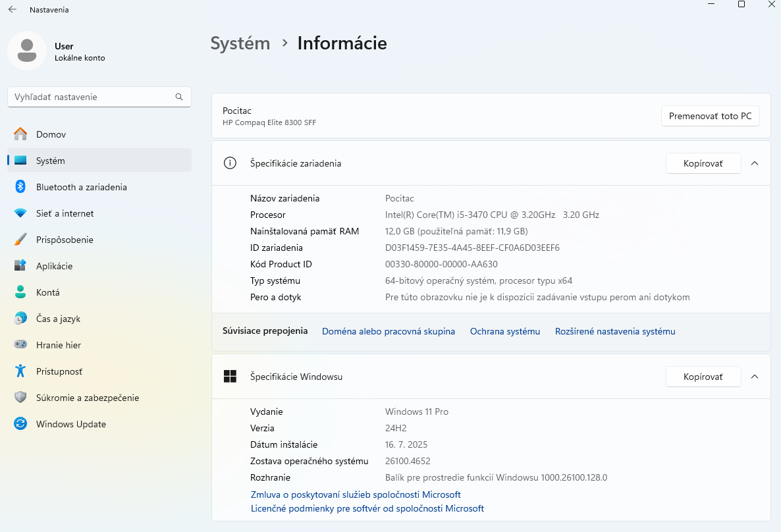Select the Windows 11 Pro edition text

click(416, 412)
